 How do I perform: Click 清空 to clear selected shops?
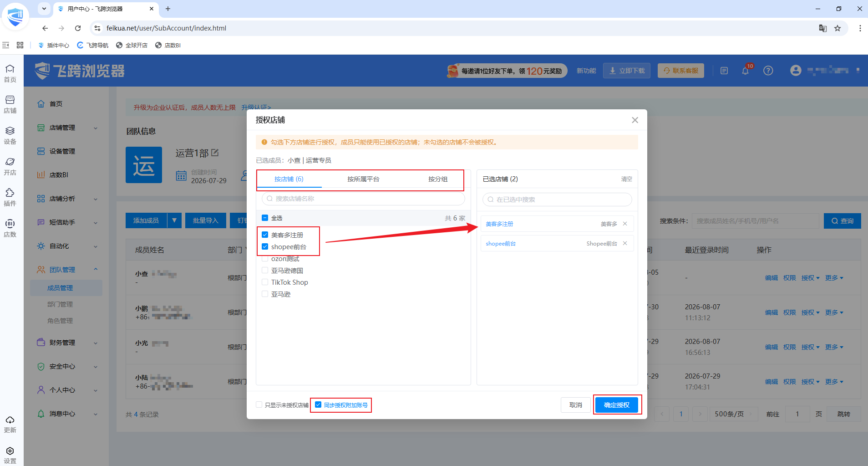coord(627,179)
